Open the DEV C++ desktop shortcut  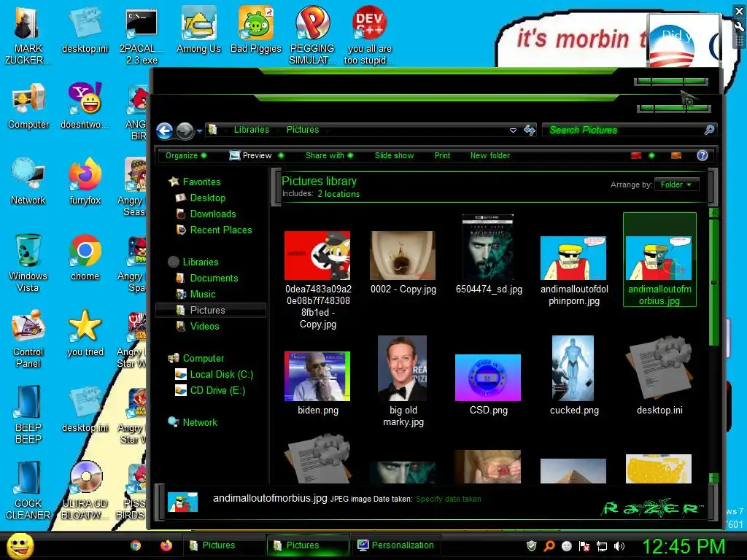coord(369,36)
